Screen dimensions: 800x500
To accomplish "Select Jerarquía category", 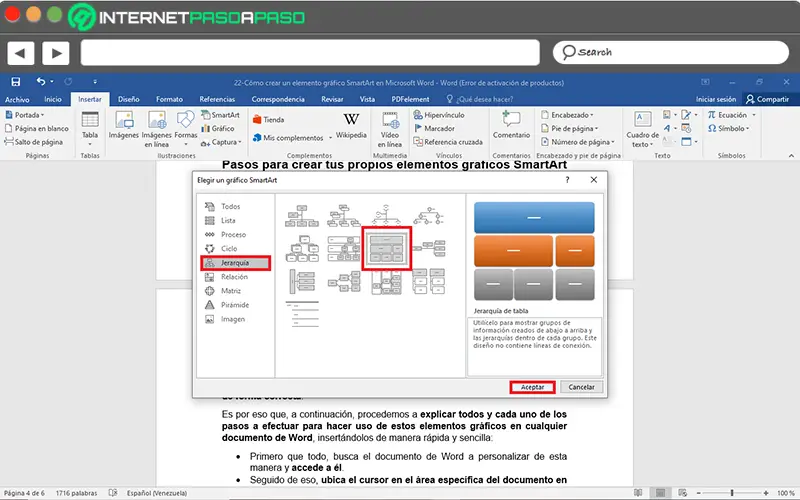I will tap(236, 263).
